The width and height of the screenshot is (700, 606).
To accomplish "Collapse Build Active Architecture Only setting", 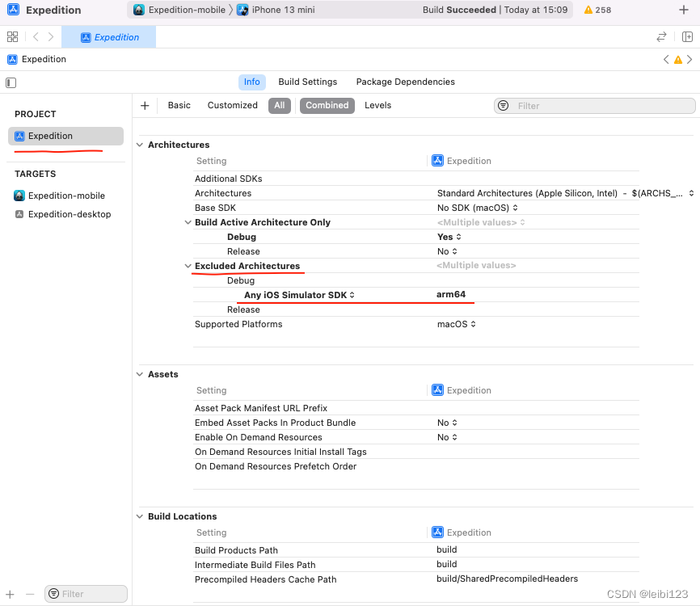I will tap(188, 222).
